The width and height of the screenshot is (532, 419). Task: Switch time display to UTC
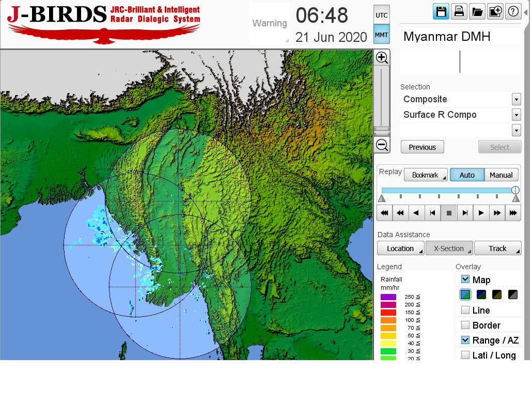(x=382, y=15)
